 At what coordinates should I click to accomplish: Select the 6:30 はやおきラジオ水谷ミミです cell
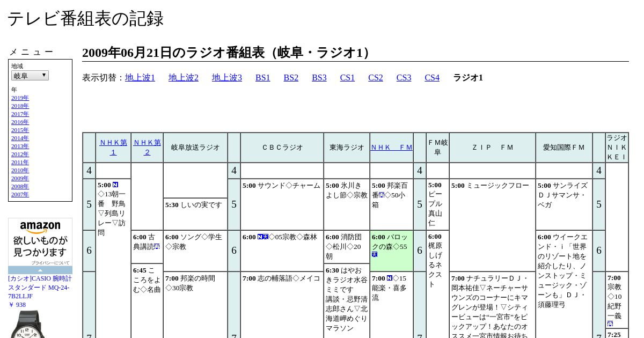pyautogui.click(x=347, y=301)
